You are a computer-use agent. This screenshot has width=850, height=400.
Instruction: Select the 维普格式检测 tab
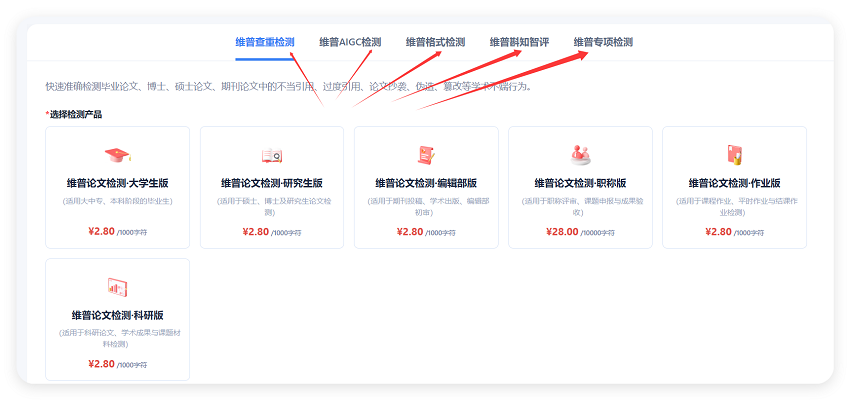click(x=435, y=42)
